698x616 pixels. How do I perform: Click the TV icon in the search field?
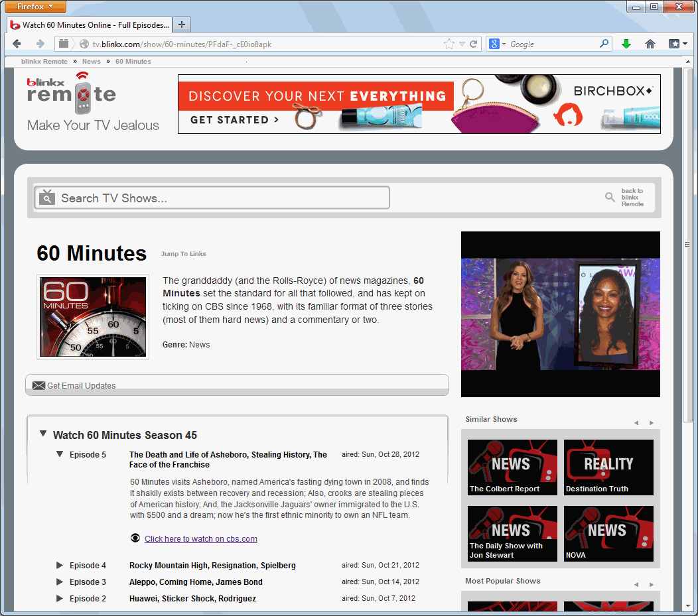coord(46,198)
